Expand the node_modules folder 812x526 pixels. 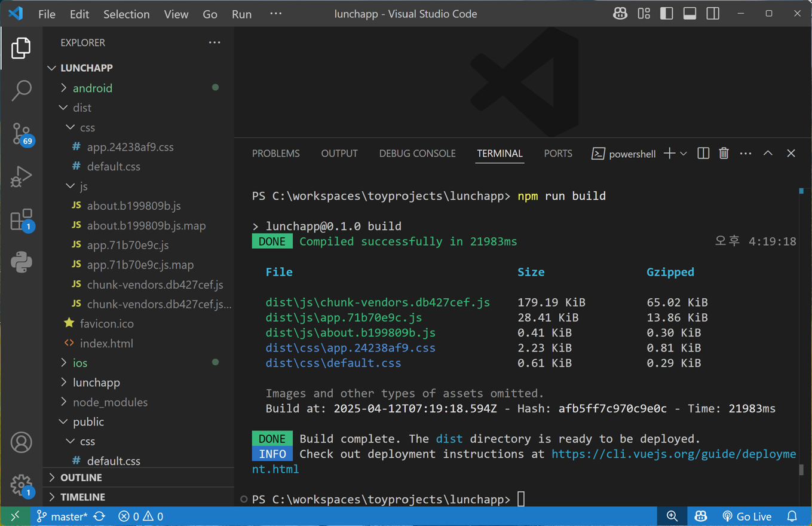[139, 402]
